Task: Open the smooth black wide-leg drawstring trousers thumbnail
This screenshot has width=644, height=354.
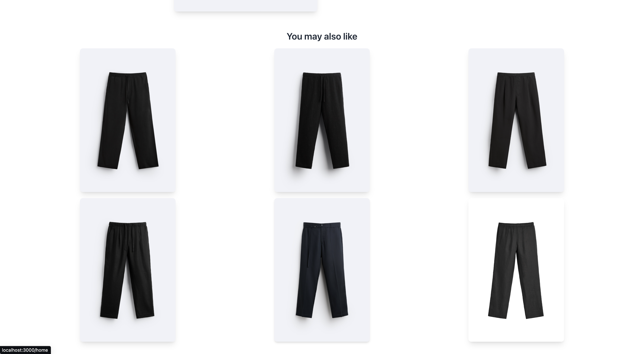Action: coord(128,120)
